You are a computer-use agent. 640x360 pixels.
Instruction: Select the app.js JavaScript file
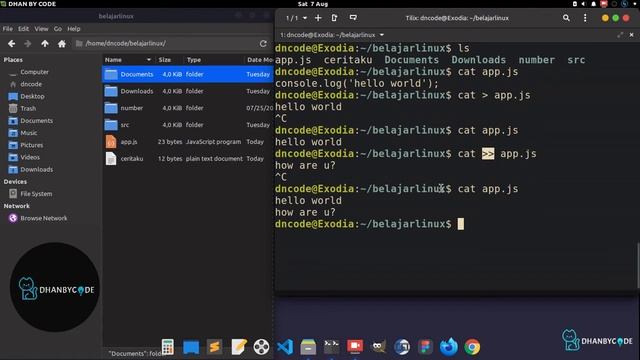click(187, 142)
